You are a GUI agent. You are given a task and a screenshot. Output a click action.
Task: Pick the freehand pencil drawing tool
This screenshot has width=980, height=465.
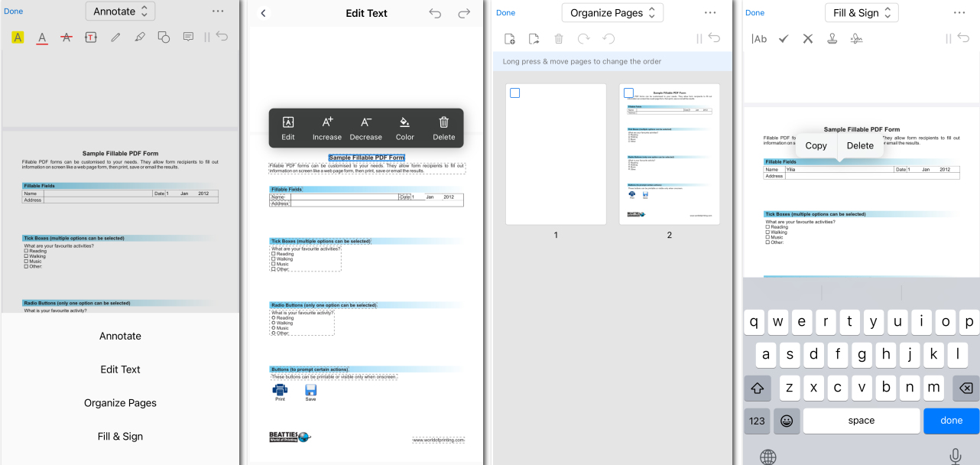[115, 37]
